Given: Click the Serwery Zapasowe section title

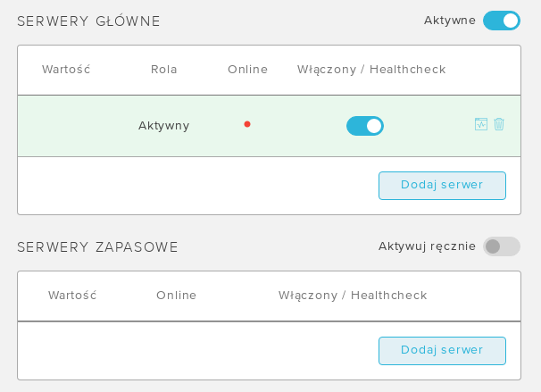Looking at the screenshot, I should (x=97, y=247).
